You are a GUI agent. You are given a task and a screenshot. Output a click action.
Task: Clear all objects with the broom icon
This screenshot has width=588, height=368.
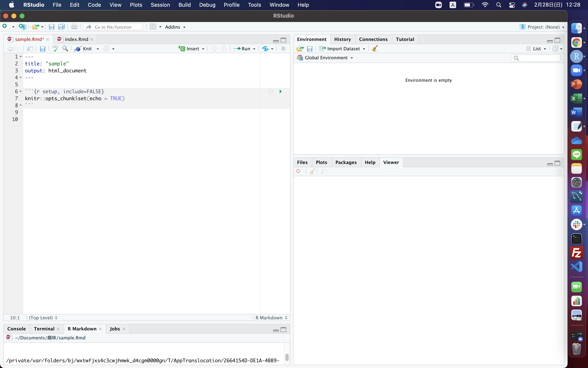click(x=375, y=48)
